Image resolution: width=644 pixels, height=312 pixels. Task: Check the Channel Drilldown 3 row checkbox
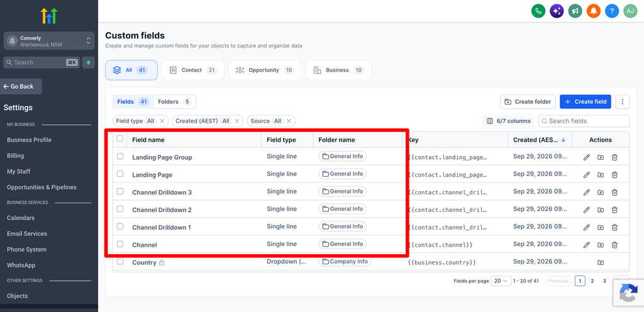click(120, 191)
